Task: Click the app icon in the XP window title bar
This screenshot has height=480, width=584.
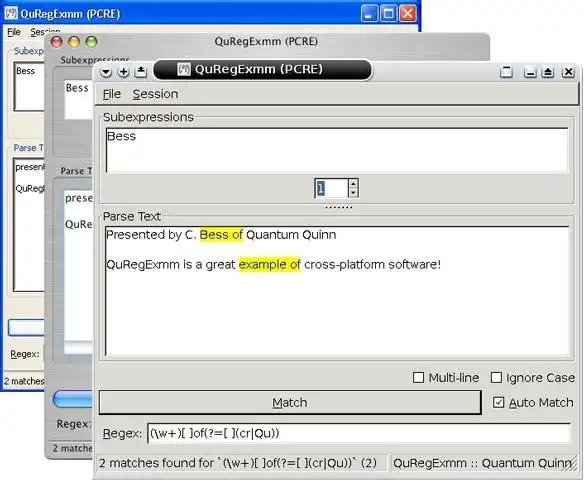Action: [11, 13]
